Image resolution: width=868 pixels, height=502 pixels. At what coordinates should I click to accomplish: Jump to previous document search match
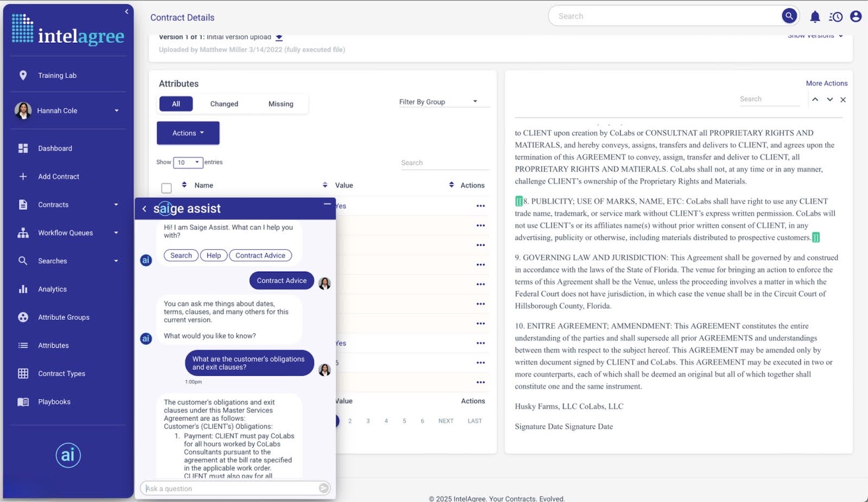(815, 99)
